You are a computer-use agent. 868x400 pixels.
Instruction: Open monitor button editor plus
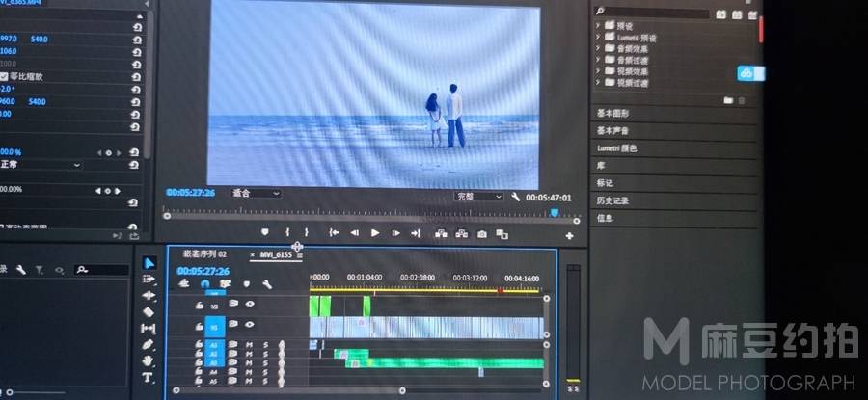pyautogui.click(x=569, y=236)
